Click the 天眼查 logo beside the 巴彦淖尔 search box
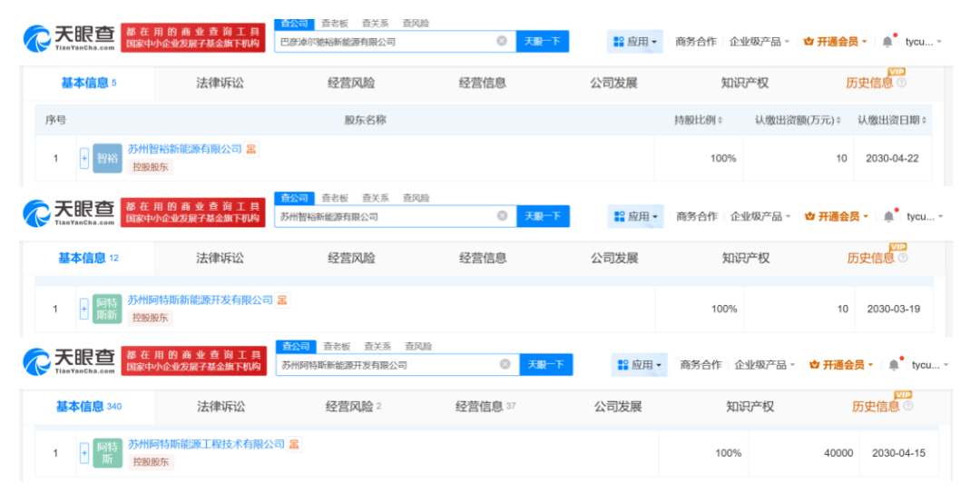 [x=69, y=39]
